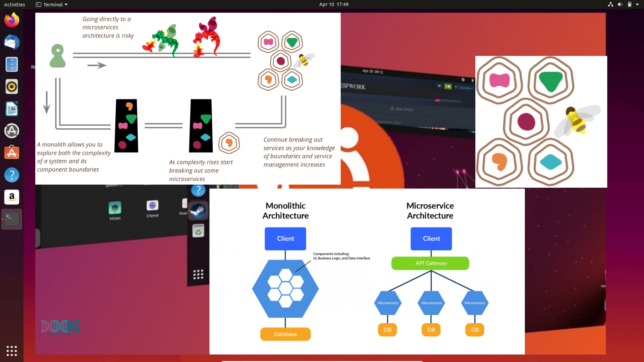This screenshot has width=644, height=362.
Task: Click the bee in the large honeycomb image
Action: pyautogui.click(x=577, y=121)
